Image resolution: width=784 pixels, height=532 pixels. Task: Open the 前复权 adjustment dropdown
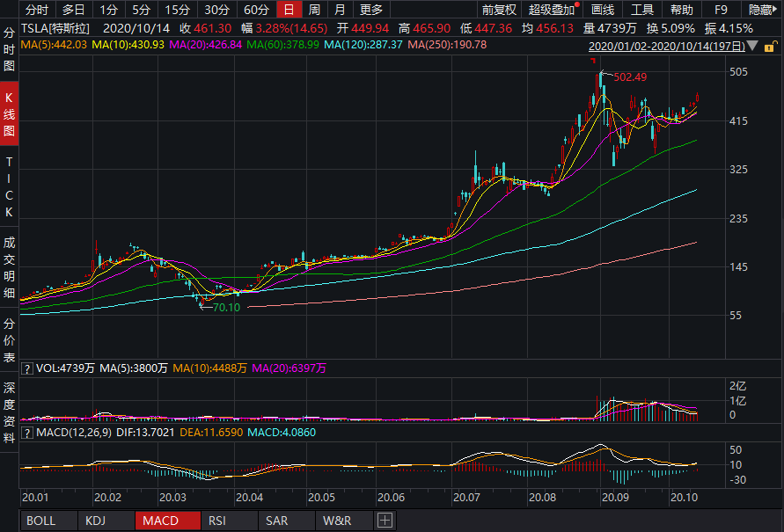tap(499, 10)
